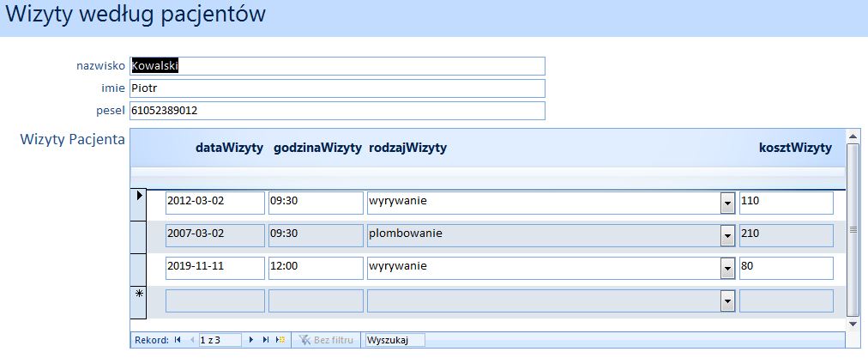Click the rodzajWizyty column header
The width and height of the screenshot is (868, 358).
click(x=408, y=148)
